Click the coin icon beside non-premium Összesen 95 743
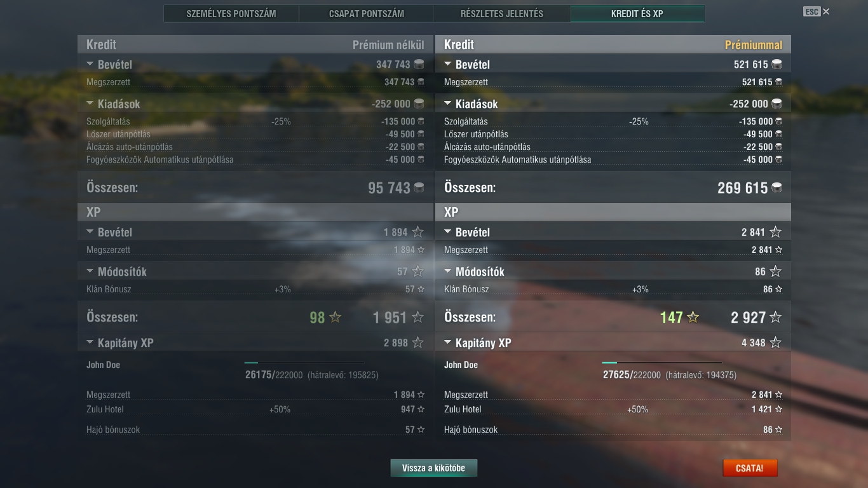This screenshot has height=488, width=868. click(x=418, y=188)
